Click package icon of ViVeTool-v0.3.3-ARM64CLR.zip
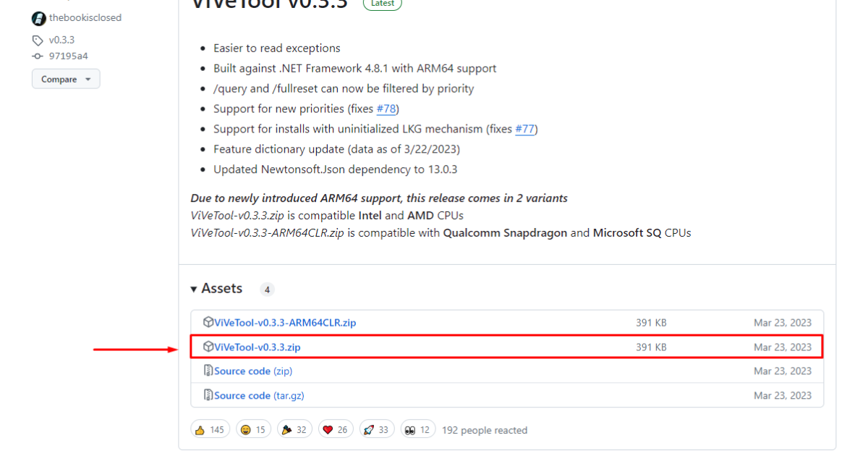Screen dimensions: 868x456 pos(208,322)
